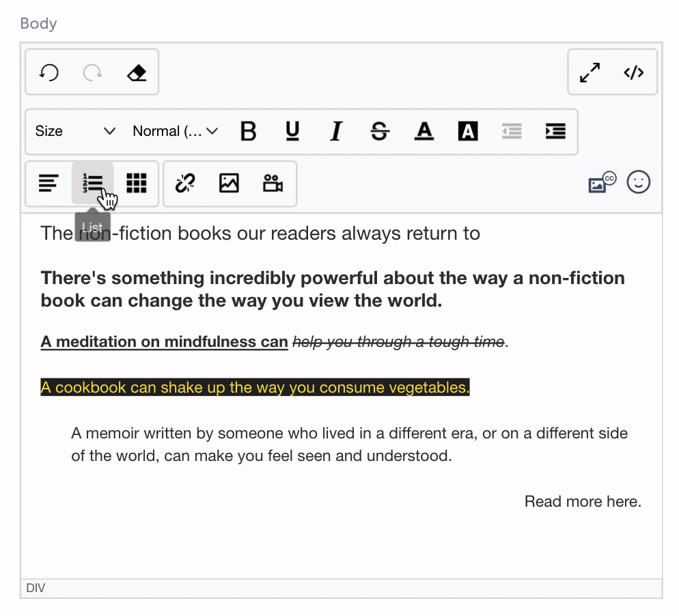Open the text alignment options

coord(48,183)
